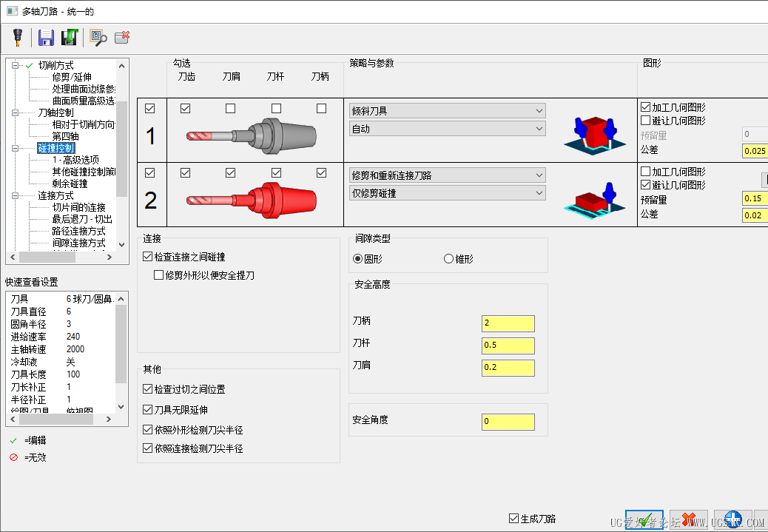Enable 修剪外形以便安全提刀 checkbox
Image resolution: width=768 pixels, height=532 pixels.
158,275
